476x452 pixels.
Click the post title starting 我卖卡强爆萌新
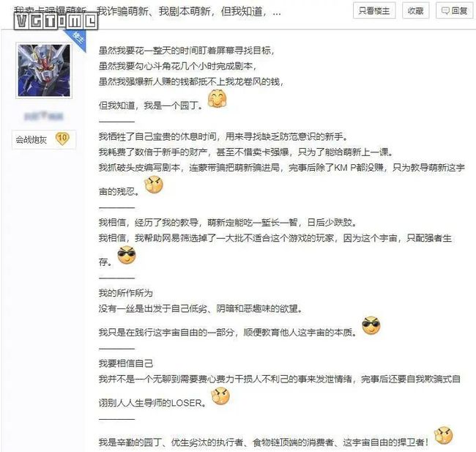click(147, 12)
